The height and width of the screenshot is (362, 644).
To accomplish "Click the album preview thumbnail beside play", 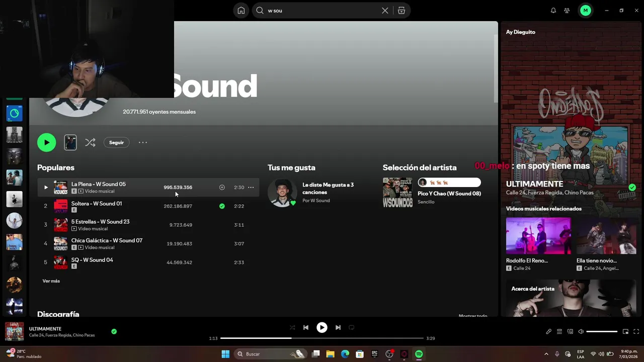I will point(70,143).
